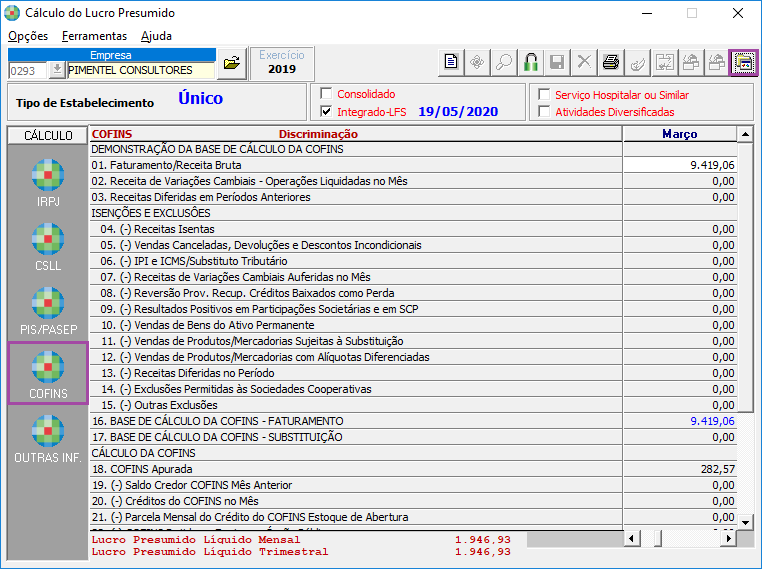762x569 pixels.
Task: Click the second of the two export icons
Action: click(717, 62)
